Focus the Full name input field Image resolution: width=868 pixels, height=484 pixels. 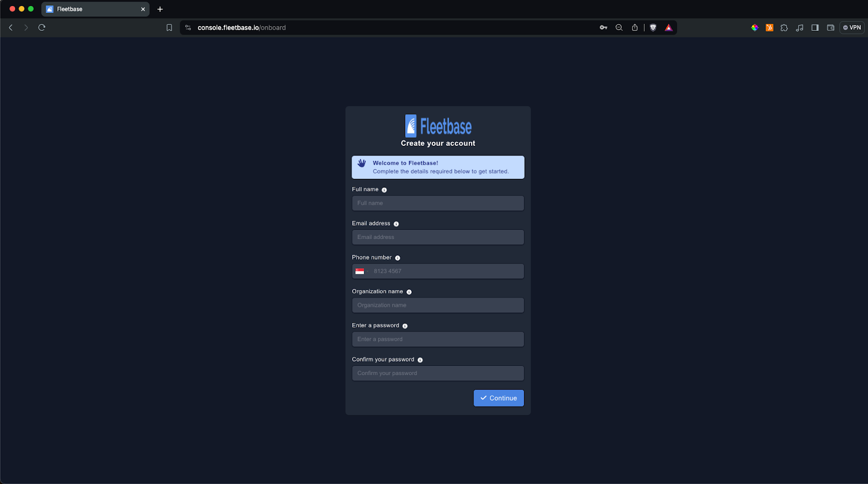pos(438,203)
